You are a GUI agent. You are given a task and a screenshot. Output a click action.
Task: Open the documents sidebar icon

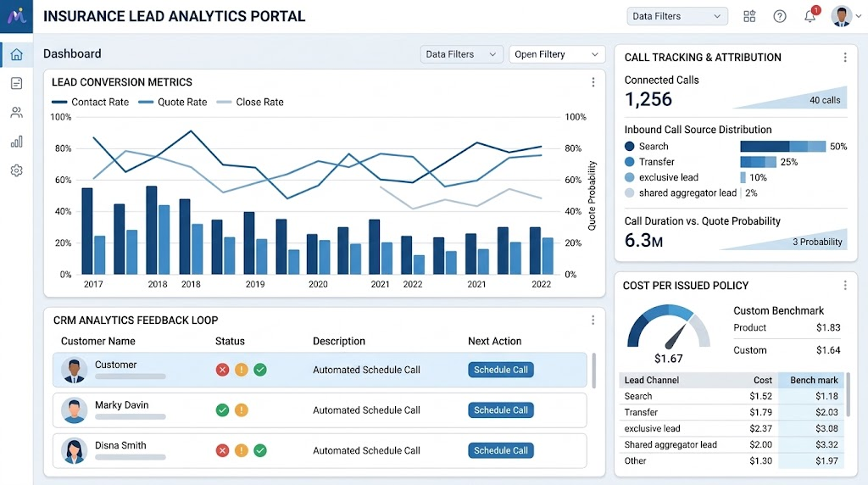17,83
